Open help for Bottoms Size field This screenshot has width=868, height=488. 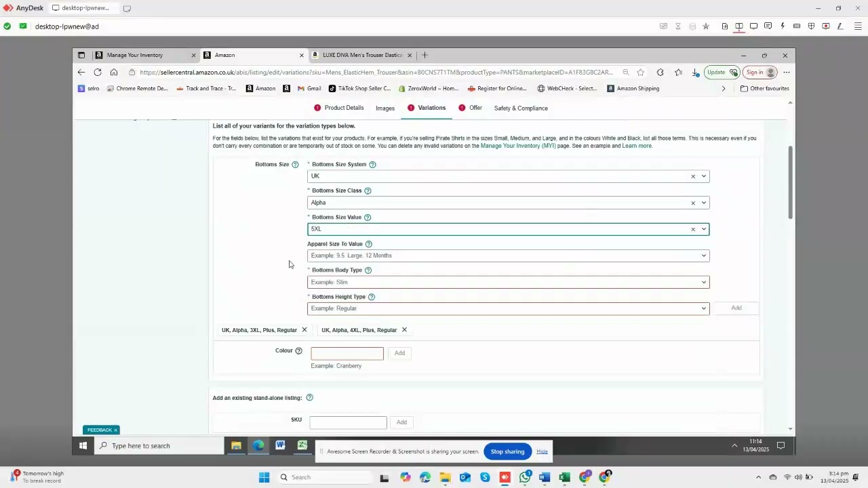click(295, 165)
